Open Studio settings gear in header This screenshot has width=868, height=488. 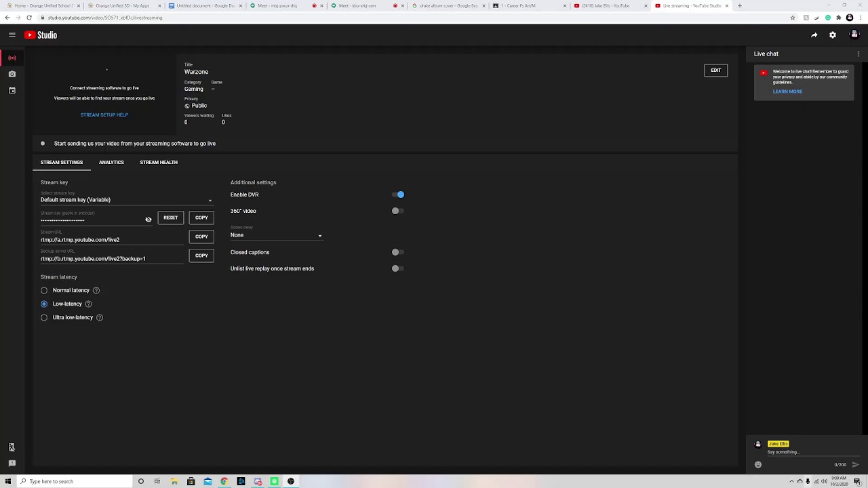click(x=833, y=35)
